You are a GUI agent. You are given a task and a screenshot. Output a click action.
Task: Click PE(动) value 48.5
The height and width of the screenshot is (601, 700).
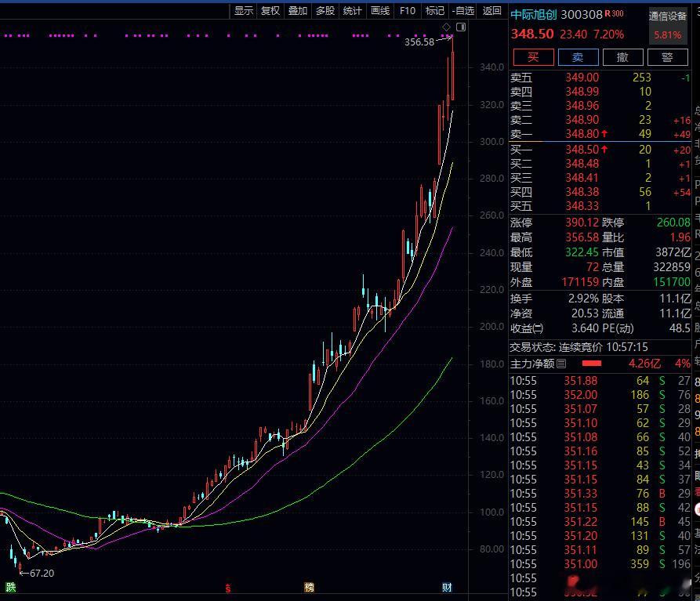coord(680,328)
